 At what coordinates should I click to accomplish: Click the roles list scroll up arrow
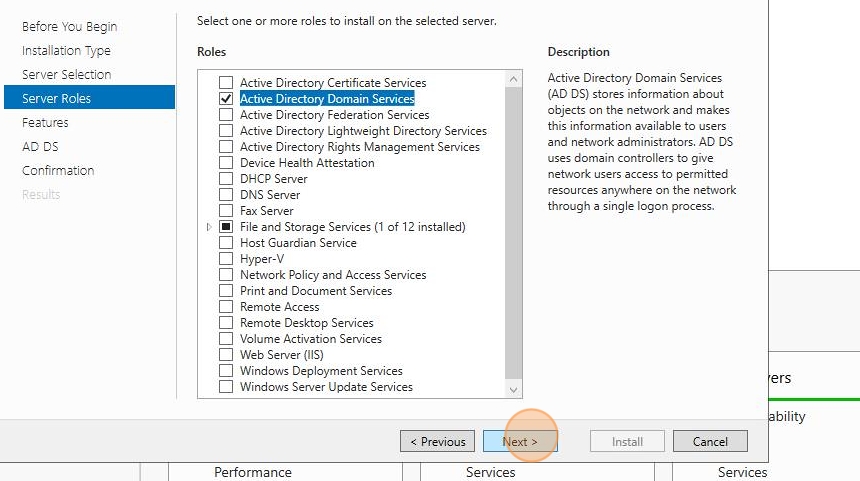point(513,79)
